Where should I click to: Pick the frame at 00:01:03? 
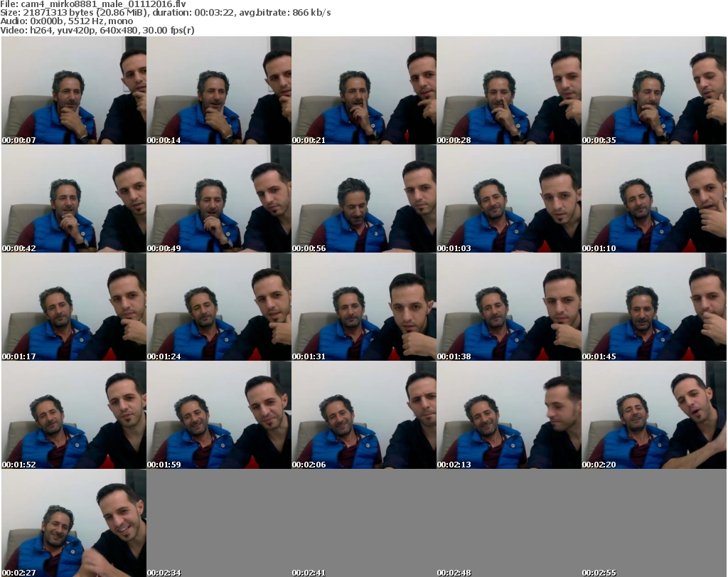[x=509, y=198]
